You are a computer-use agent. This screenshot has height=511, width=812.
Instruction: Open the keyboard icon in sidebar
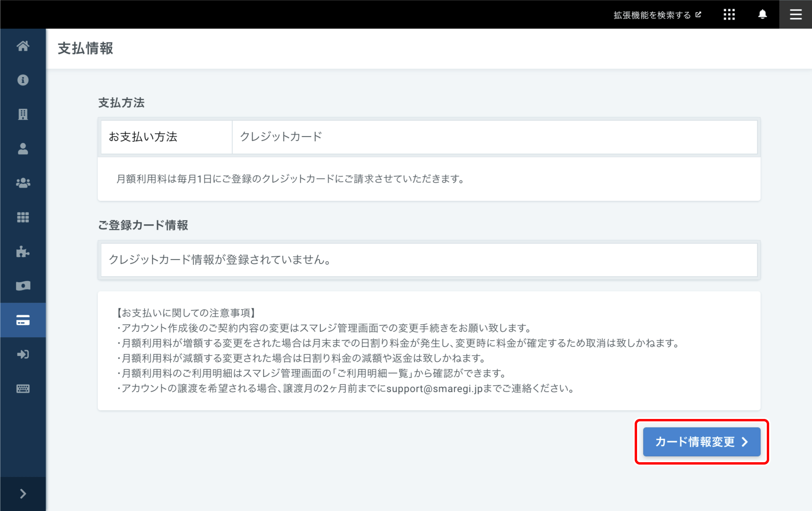click(23, 388)
